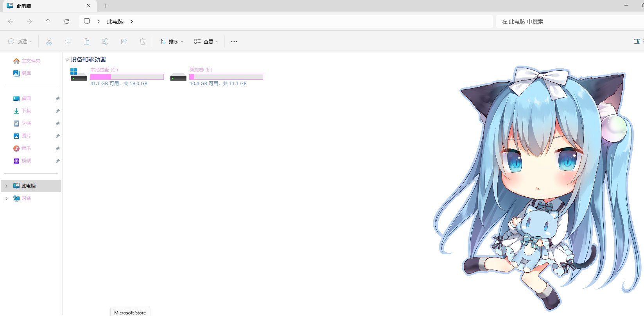Go up one folder level

48,21
